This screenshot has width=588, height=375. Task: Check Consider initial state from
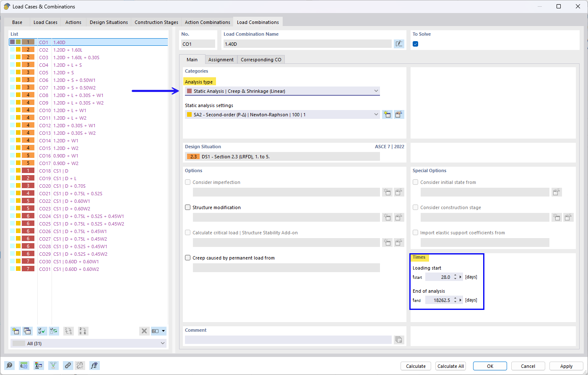416,182
